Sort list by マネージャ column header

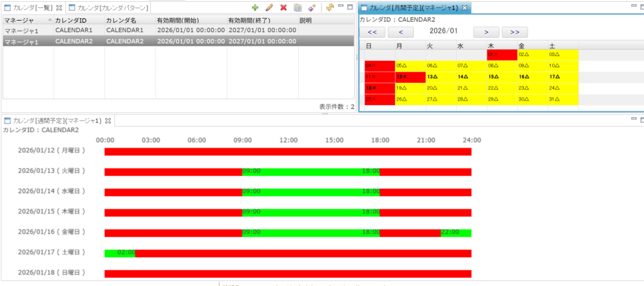click(26, 20)
